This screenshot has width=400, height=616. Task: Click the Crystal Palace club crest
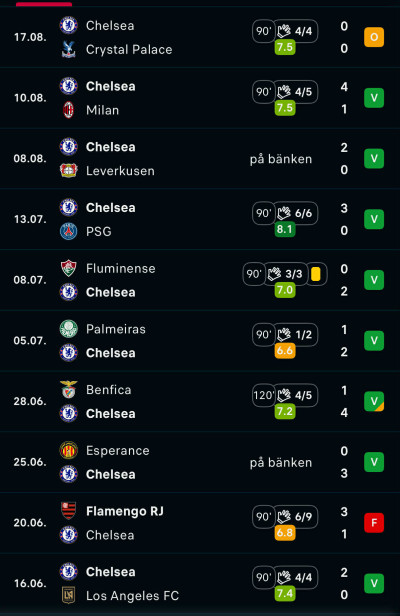click(x=68, y=50)
